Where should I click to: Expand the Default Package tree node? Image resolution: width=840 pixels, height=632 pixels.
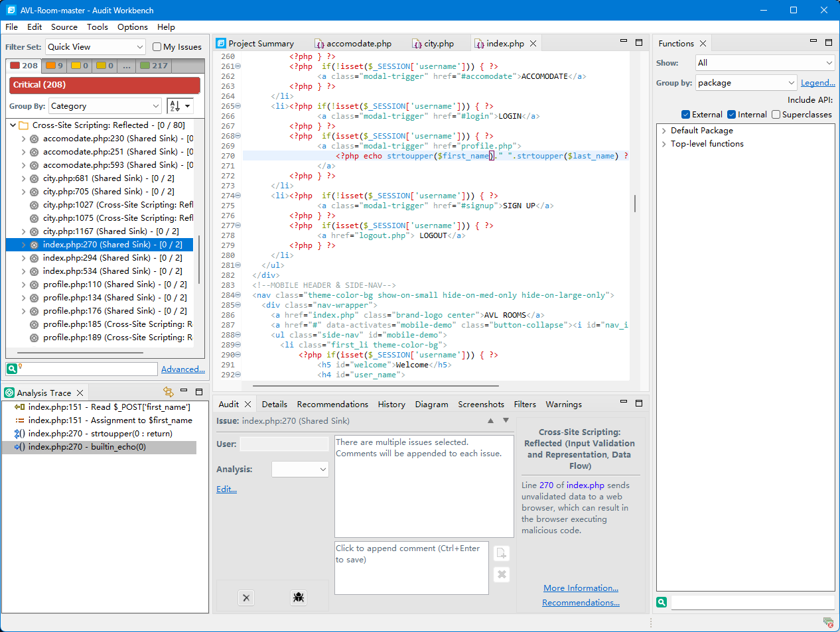[664, 131]
